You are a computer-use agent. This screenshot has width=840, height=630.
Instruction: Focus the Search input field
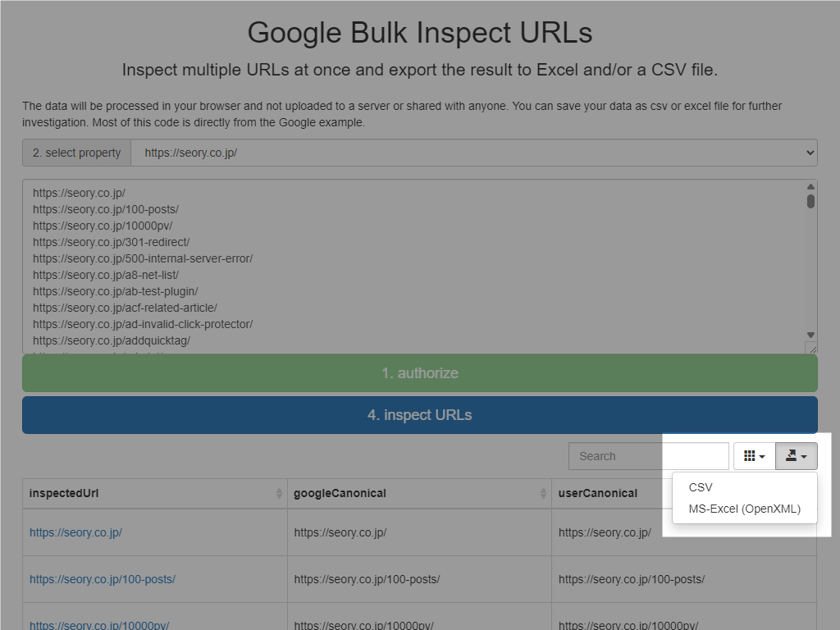pyautogui.click(x=649, y=456)
